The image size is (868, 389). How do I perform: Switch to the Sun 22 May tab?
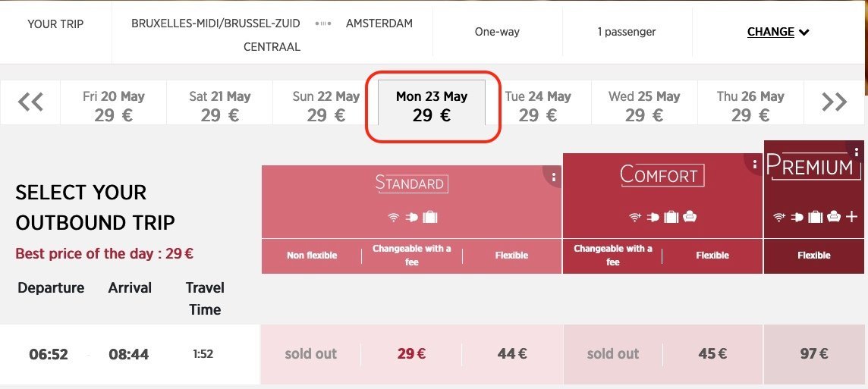point(325,105)
